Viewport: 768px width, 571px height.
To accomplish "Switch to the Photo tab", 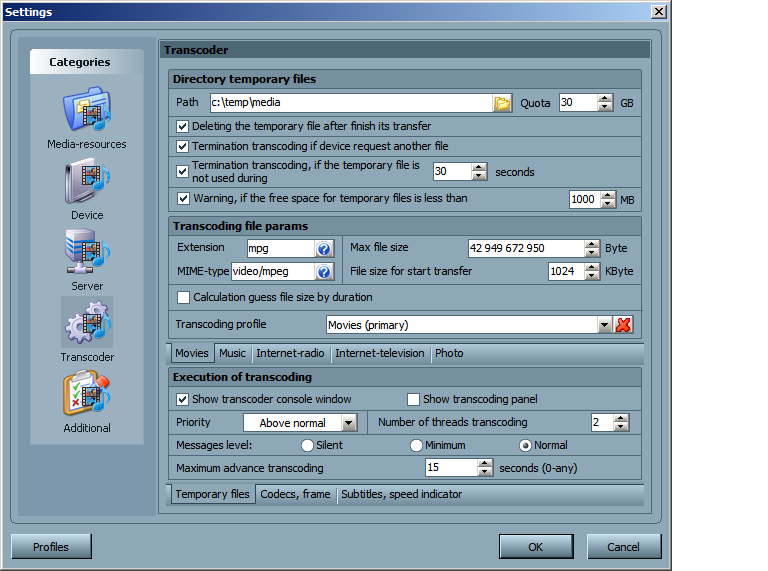I will 449,353.
